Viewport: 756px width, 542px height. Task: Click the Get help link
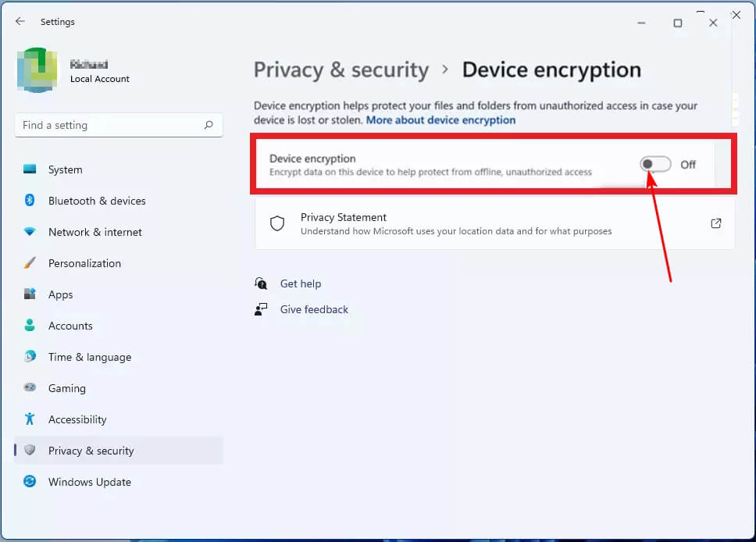(x=300, y=283)
